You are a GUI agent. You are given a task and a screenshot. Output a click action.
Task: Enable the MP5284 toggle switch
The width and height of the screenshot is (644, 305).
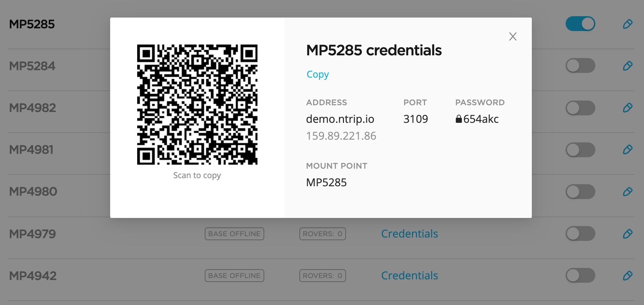[x=580, y=66]
